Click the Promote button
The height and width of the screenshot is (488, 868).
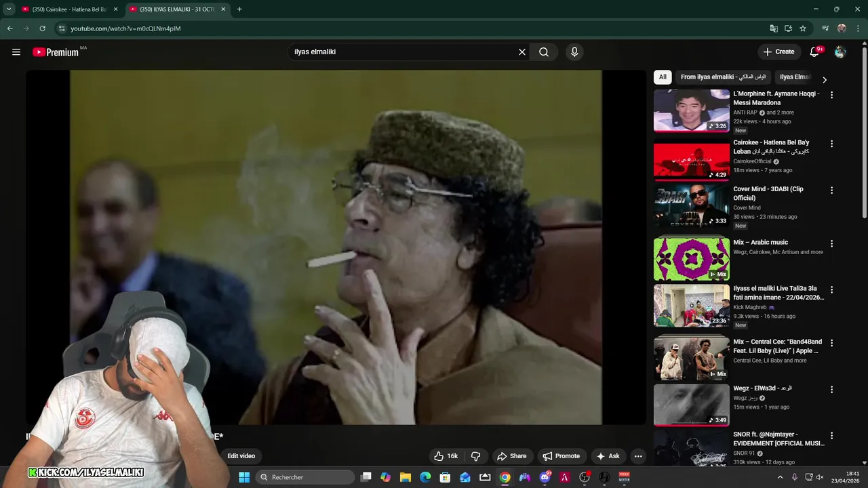pos(561,456)
